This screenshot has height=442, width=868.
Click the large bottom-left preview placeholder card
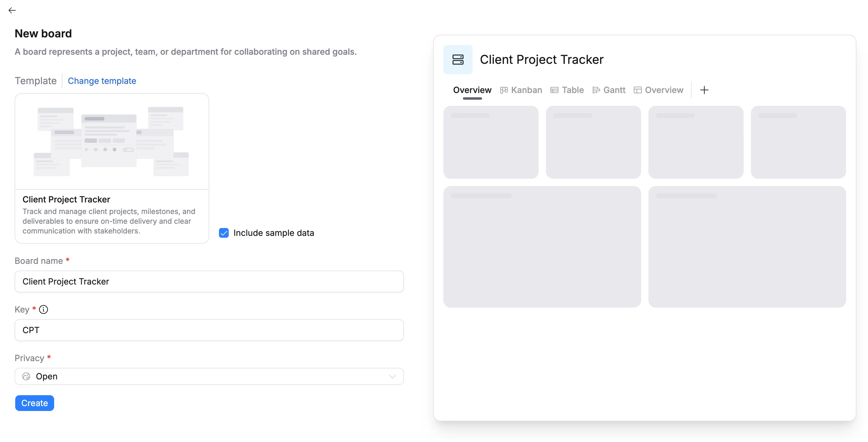[542, 247]
